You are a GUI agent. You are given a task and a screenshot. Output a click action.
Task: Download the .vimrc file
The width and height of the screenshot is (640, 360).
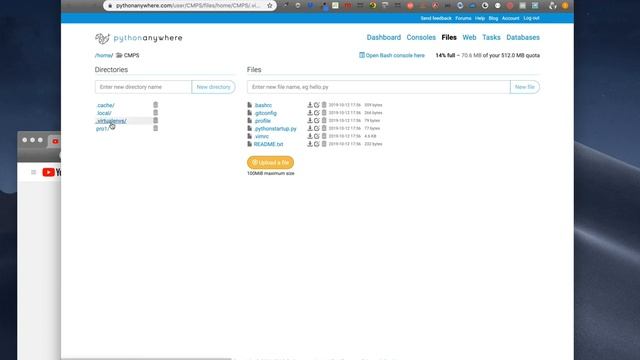point(310,136)
